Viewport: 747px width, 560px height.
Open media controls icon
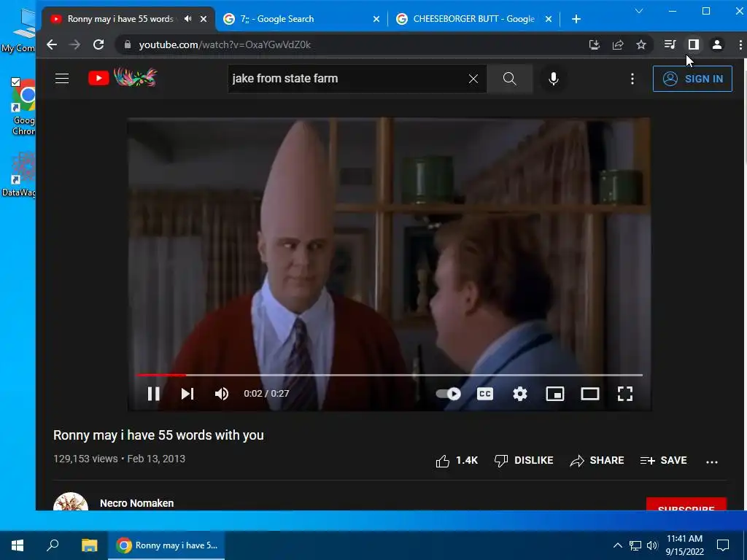[670, 44]
